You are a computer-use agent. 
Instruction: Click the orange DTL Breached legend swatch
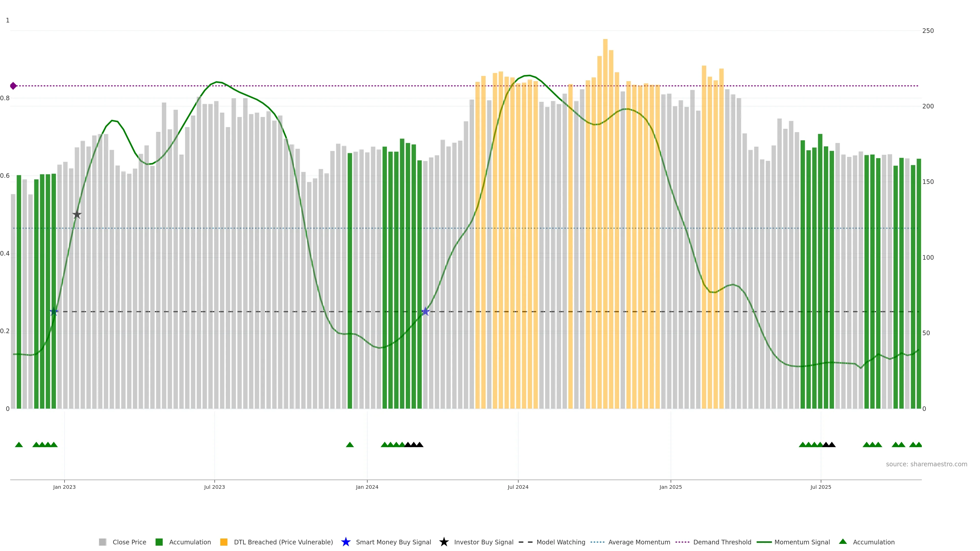[224, 542]
